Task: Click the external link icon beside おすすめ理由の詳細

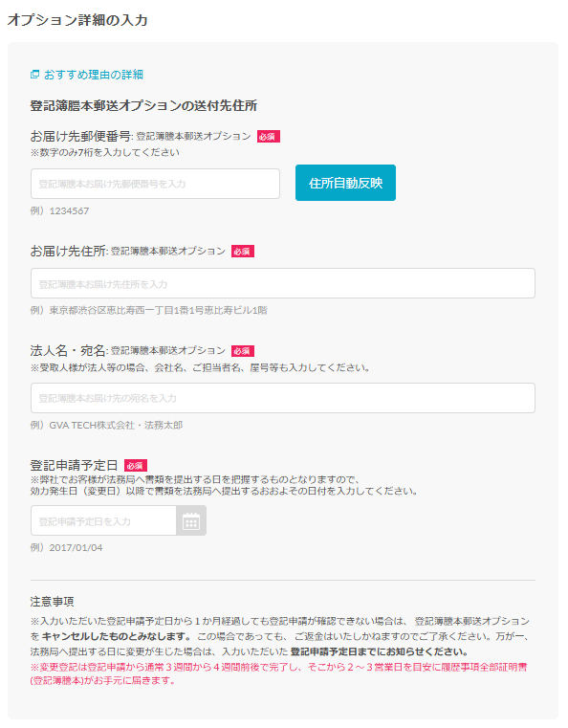Action: tap(34, 75)
